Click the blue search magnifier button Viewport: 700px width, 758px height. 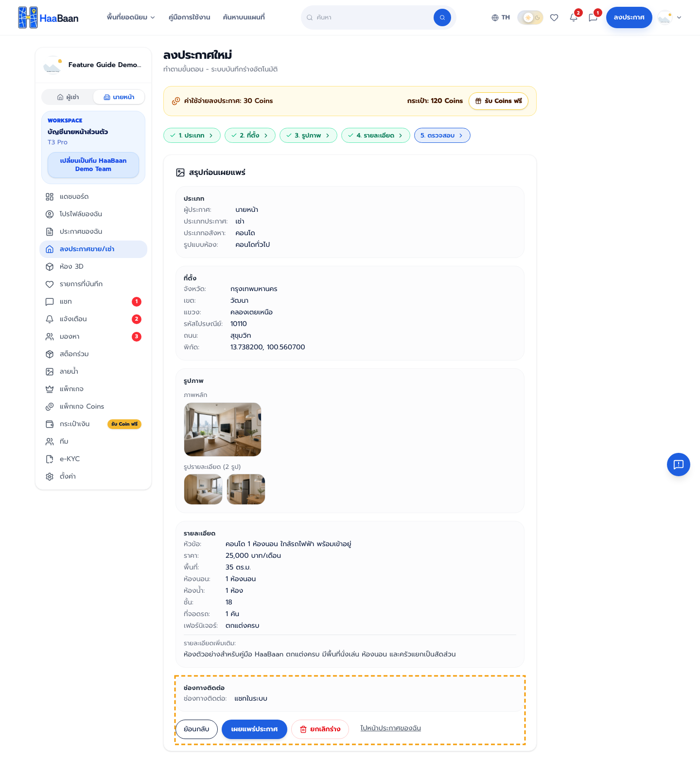(x=442, y=17)
